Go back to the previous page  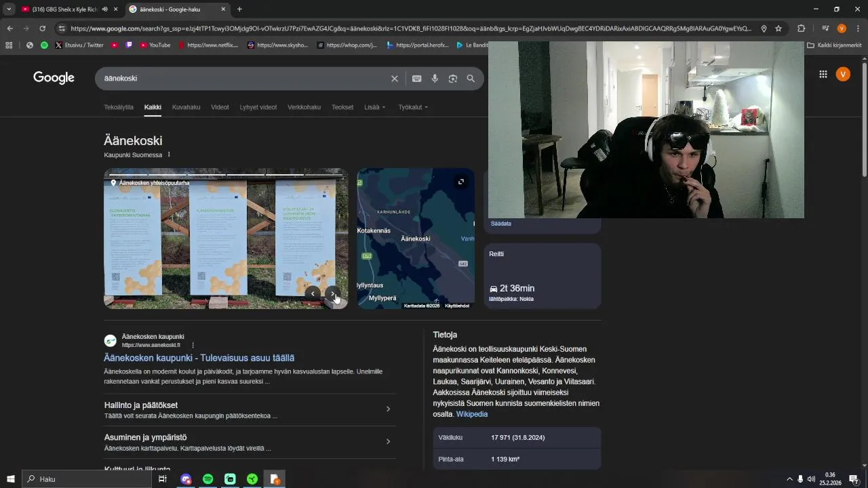9,28
